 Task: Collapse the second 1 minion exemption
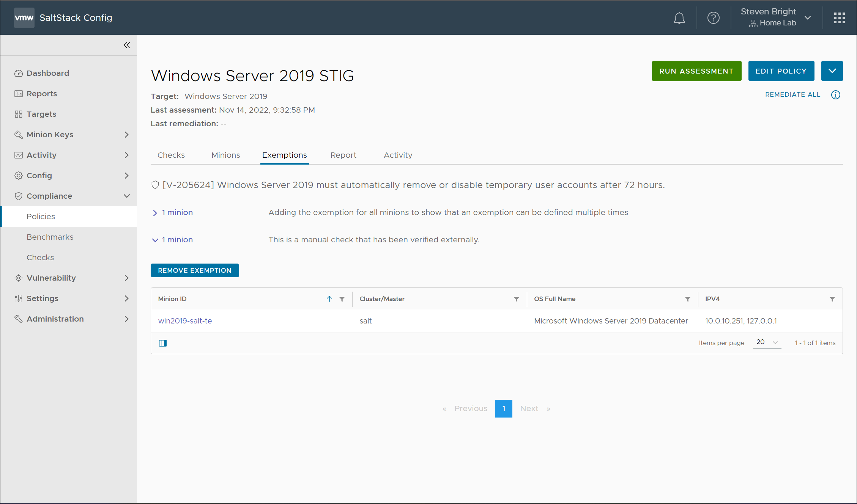pos(155,240)
